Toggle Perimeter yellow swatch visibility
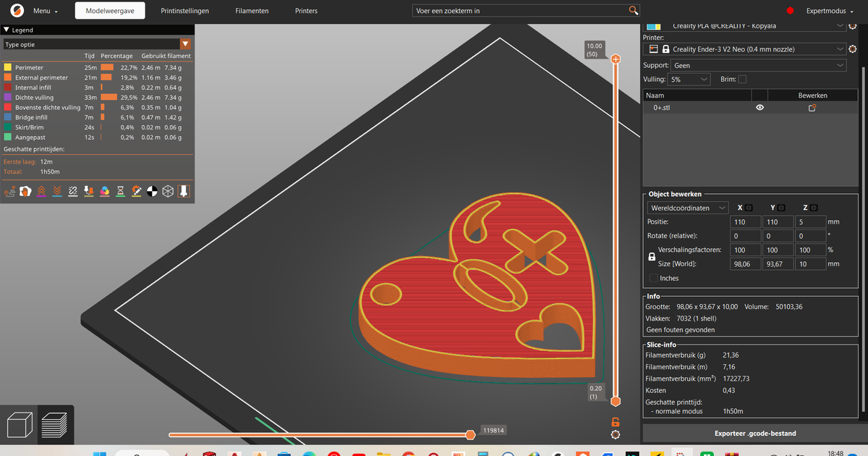 coord(7,67)
